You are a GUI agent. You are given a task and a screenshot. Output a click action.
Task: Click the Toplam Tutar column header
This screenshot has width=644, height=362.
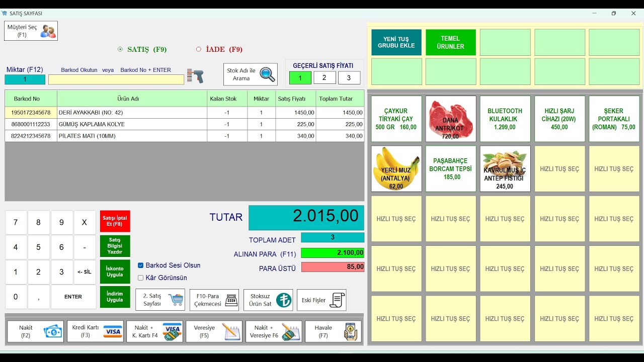click(340, 99)
